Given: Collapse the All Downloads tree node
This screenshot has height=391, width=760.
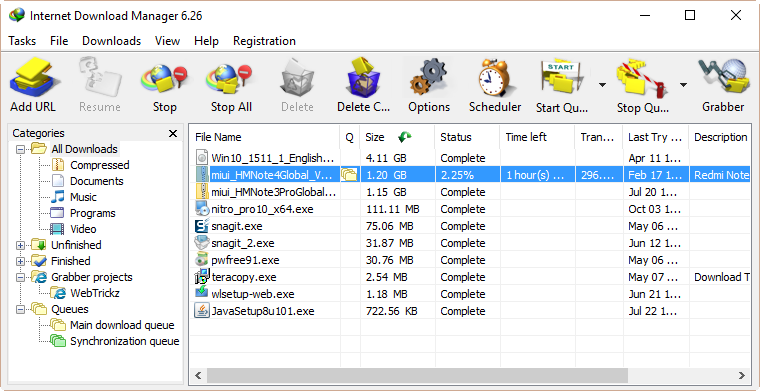Looking at the screenshot, I should point(20,149).
